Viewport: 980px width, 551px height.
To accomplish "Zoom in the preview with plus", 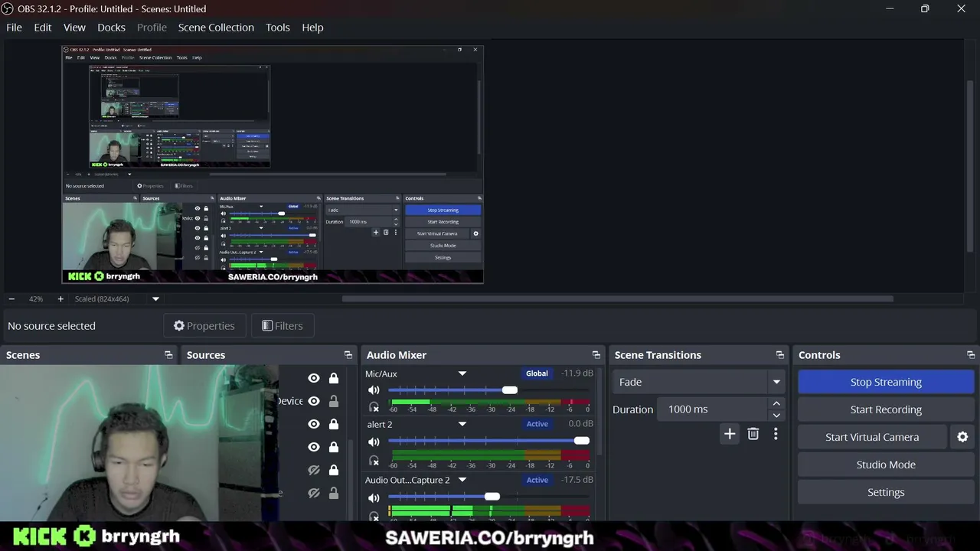I will pos(60,299).
